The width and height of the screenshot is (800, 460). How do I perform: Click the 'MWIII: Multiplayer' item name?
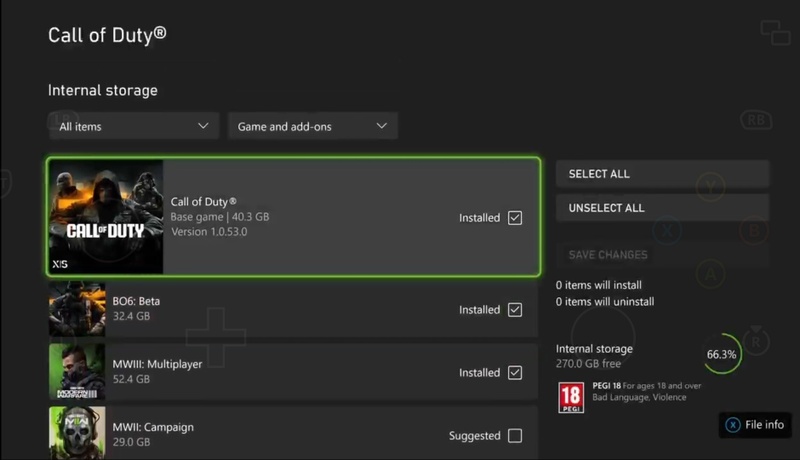(157, 364)
